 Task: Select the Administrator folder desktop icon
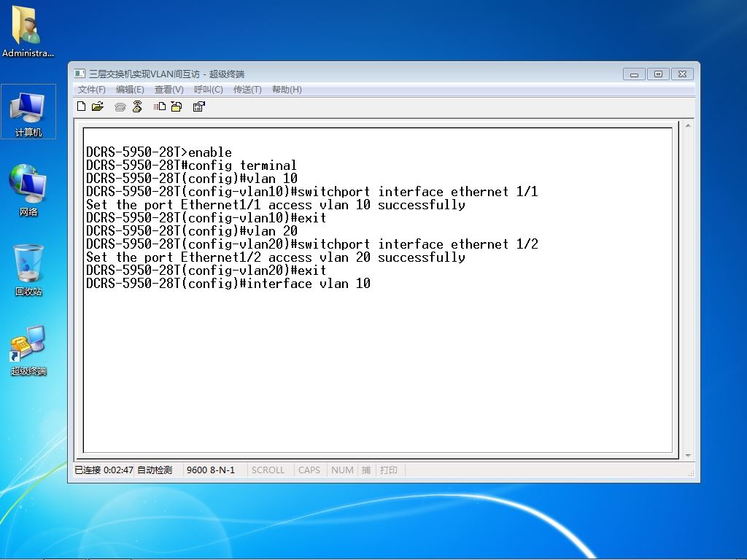coord(28,32)
